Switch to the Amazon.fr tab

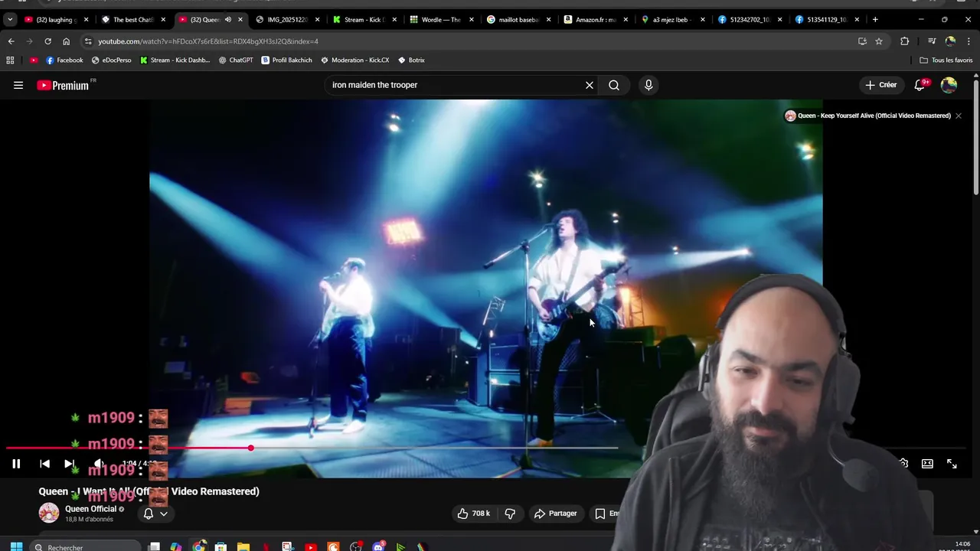coord(595,19)
